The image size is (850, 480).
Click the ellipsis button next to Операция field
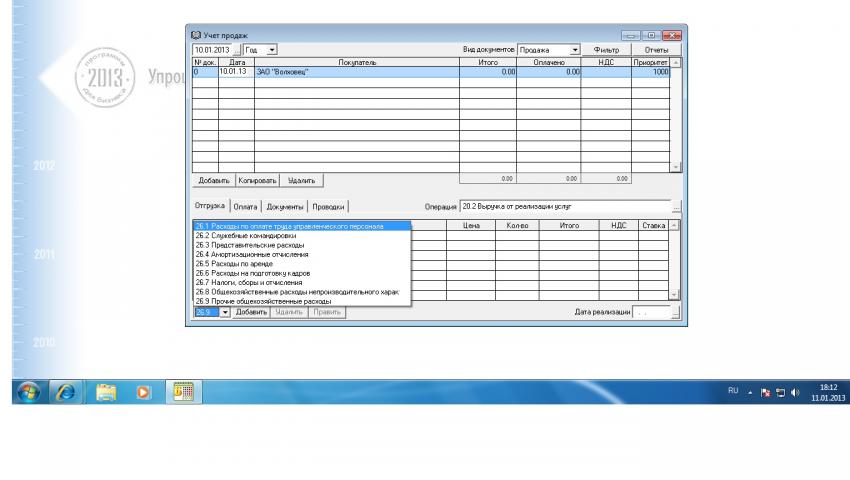coord(676,207)
